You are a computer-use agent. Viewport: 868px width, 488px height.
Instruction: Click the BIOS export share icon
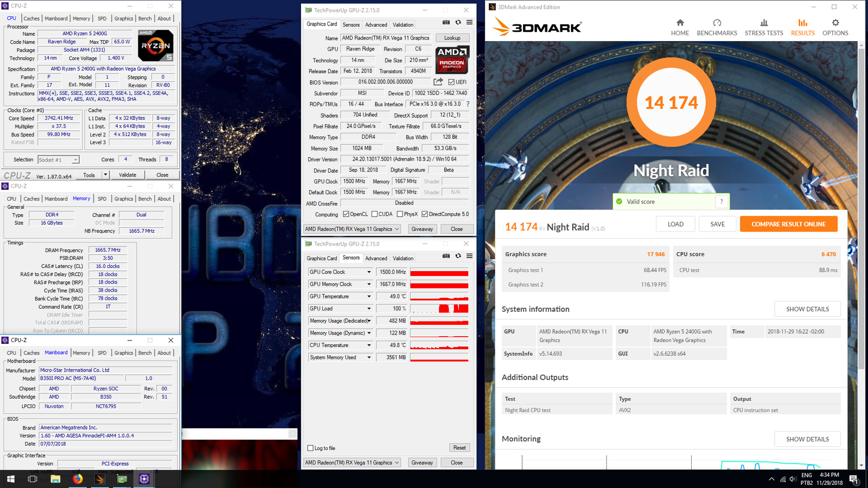[438, 82]
